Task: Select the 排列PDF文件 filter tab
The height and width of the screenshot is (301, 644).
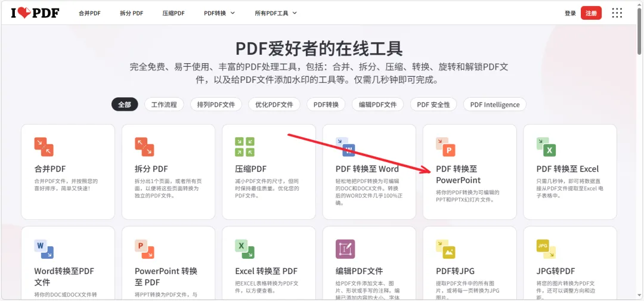Action: point(216,105)
